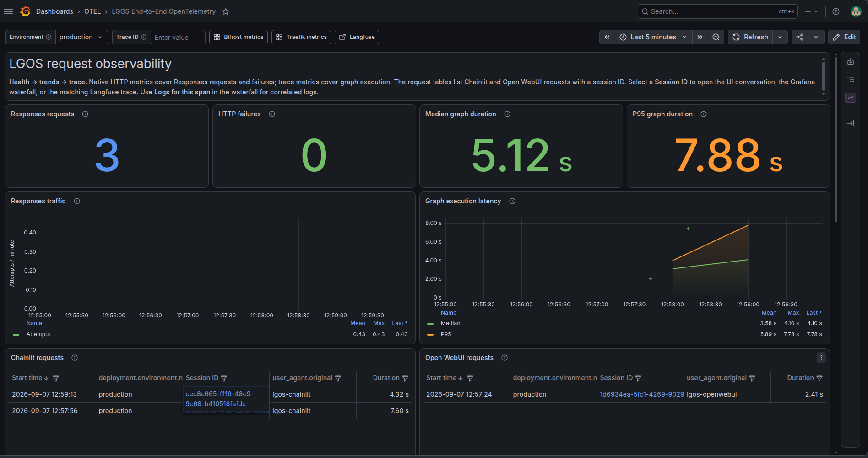Show info for Responses traffic panel

point(77,201)
